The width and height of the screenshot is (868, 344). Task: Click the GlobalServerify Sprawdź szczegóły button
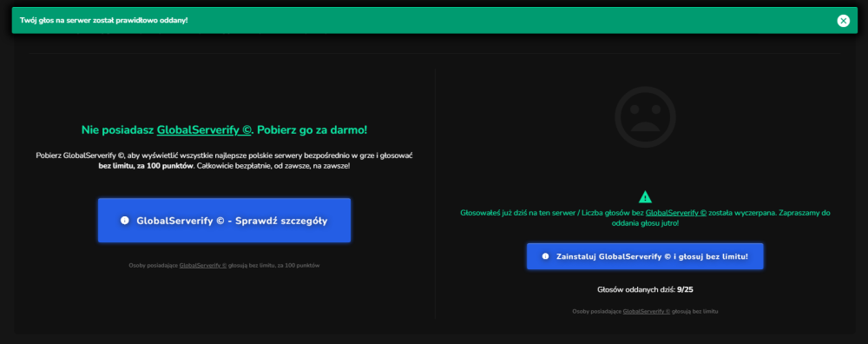tap(224, 221)
